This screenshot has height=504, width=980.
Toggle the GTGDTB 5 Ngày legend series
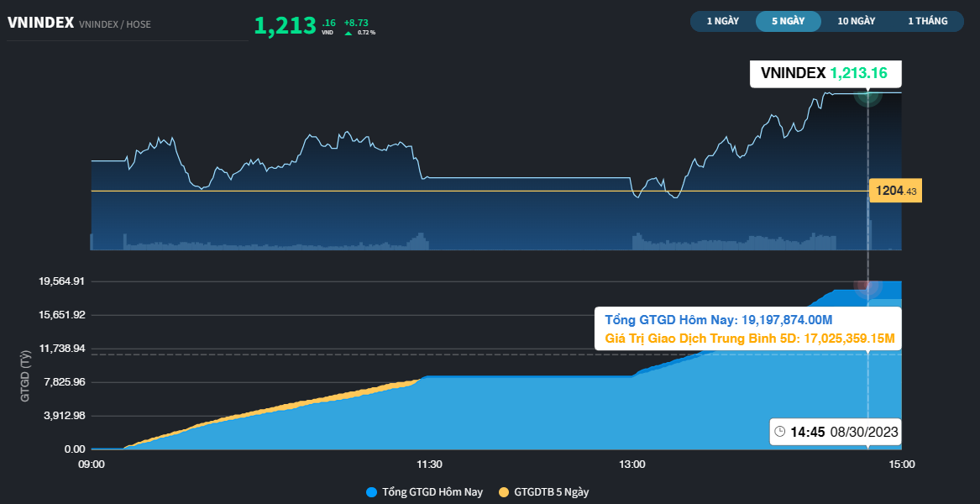point(543,492)
